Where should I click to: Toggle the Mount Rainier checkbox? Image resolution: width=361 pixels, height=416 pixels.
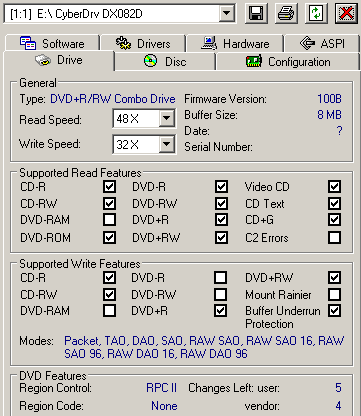[x=334, y=294]
